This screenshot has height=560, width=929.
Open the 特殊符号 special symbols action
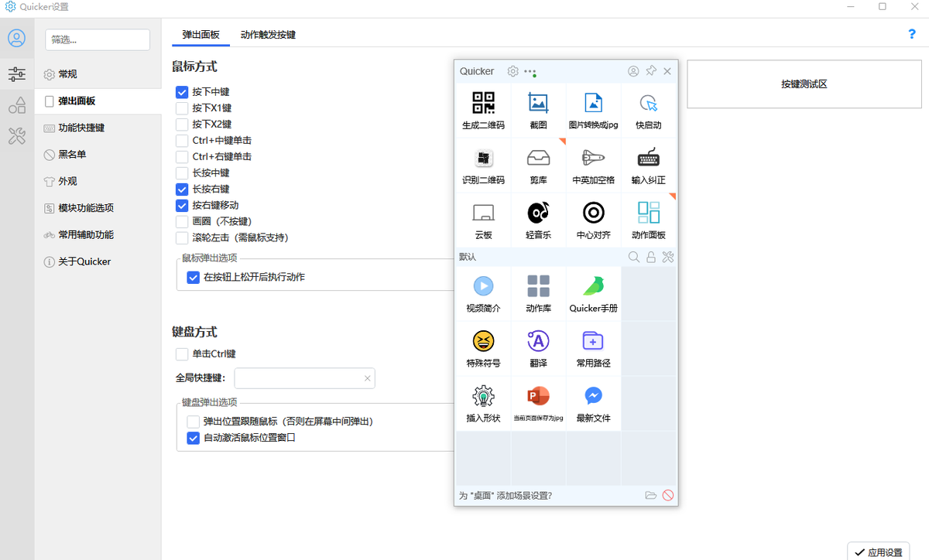click(x=483, y=348)
